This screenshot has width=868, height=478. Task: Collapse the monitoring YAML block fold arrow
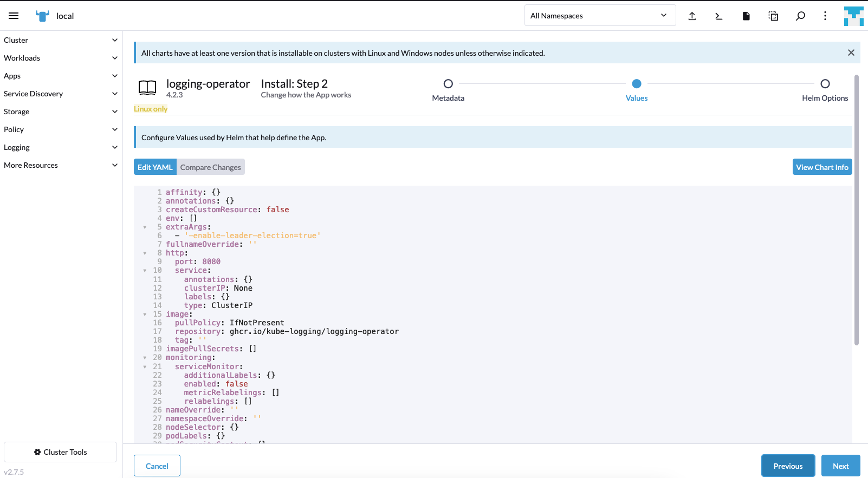[x=145, y=358]
